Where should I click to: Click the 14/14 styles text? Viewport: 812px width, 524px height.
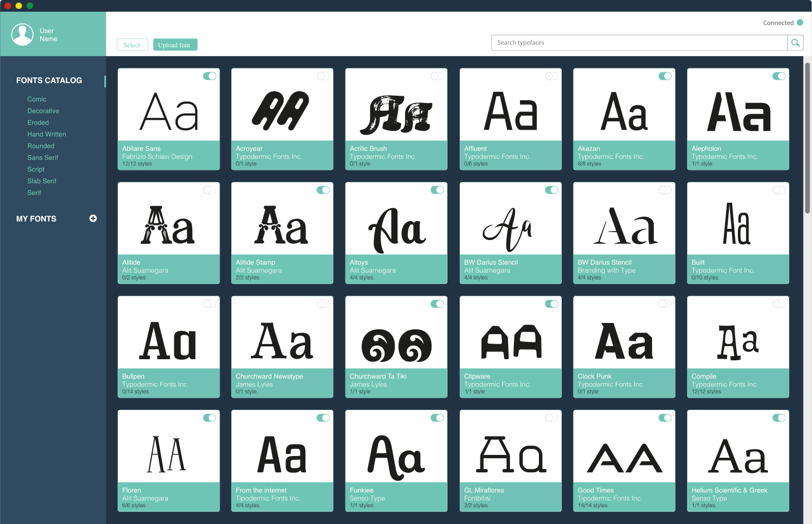pyautogui.click(x=592, y=506)
